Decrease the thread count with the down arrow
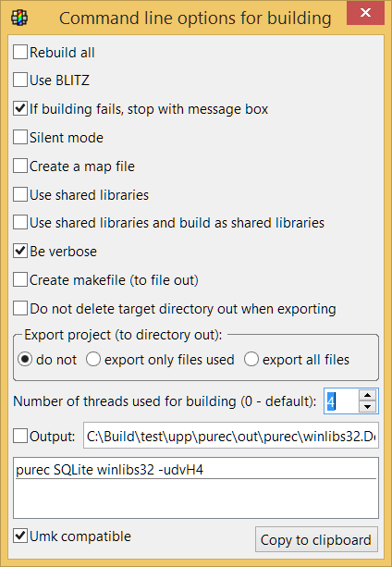Image resolution: width=392 pixels, height=567 pixels. click(x=368, y=407)
